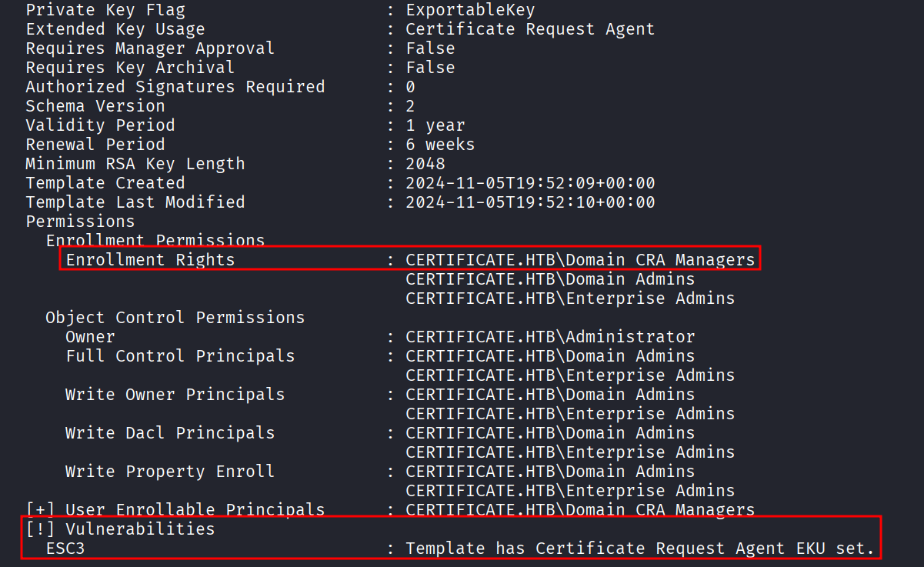Image resolution: width=924 pixels, height=567 pixels.
Task: Click the Schema Version label
Action: point(95,106)
